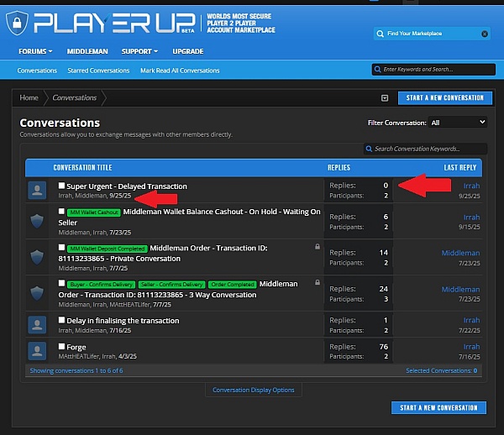Viewport: 504px width, 435px height.
Task: Click avatar of Super Urgent conversation
Action: [37, 190]
